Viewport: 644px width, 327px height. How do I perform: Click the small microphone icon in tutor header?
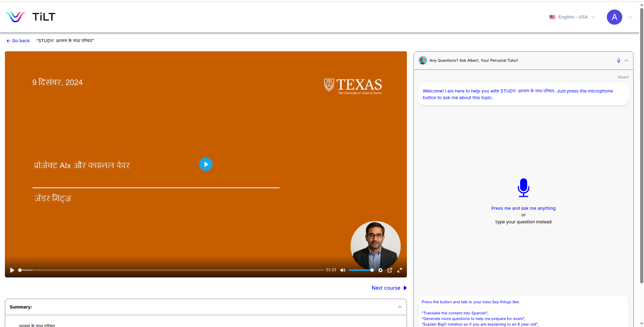point(619,60)
